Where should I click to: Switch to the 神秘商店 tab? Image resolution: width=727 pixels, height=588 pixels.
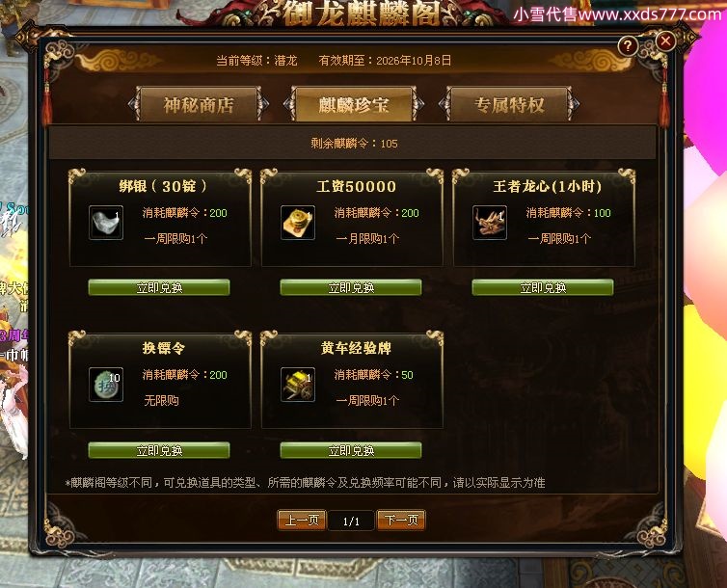[x=199, y=105]
